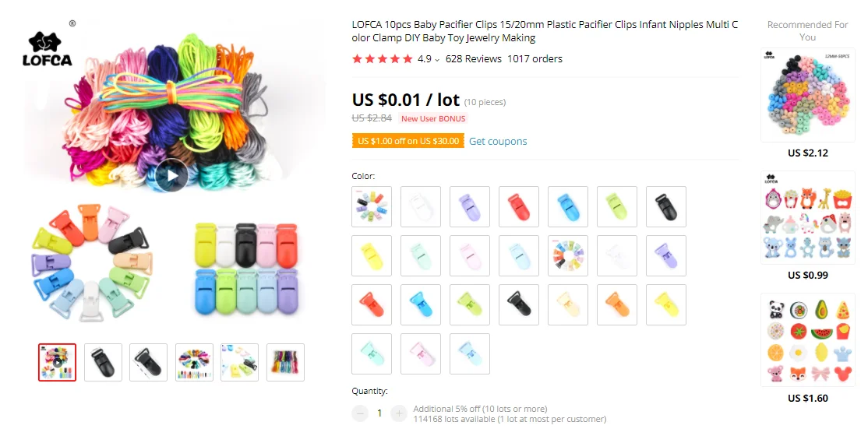Choose the purple clip color in first row
The image size is (868, 436).
(x=469, y=206)
